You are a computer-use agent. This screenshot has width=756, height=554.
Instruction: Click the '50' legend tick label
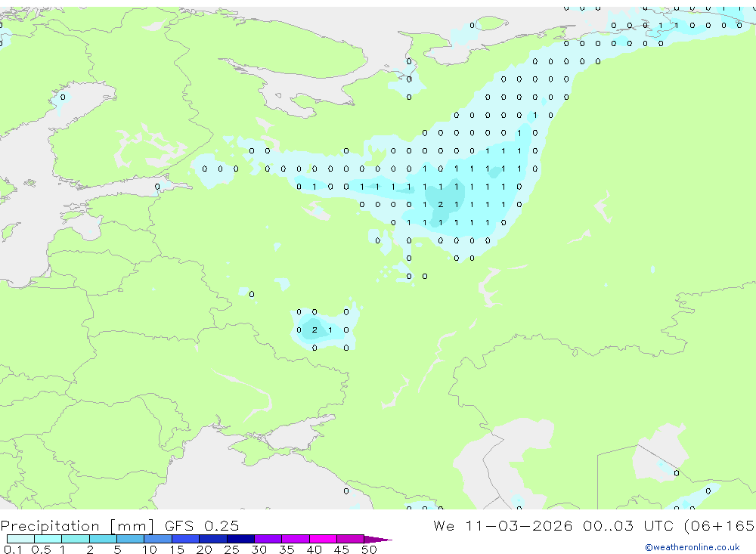pyautogui.click(x=369, y=549)
